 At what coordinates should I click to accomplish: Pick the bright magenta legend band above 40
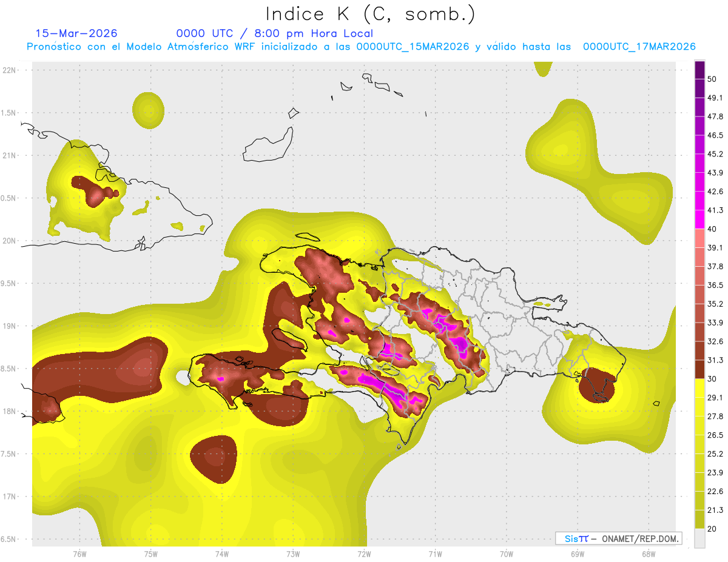(x=699, y=219)
